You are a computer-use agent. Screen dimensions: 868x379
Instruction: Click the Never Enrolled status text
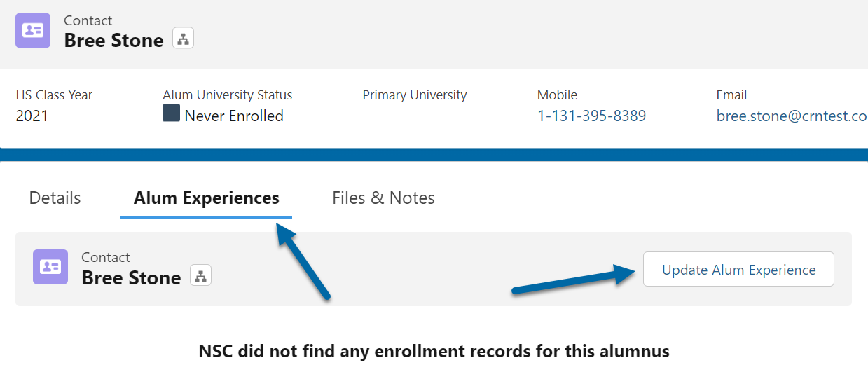[234, 116]
